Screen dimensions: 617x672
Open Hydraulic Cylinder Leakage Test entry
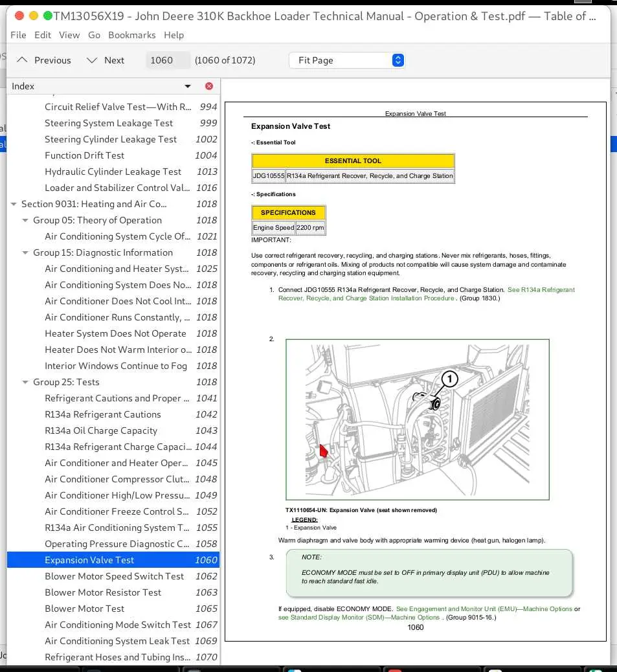(x=113, y=172)
